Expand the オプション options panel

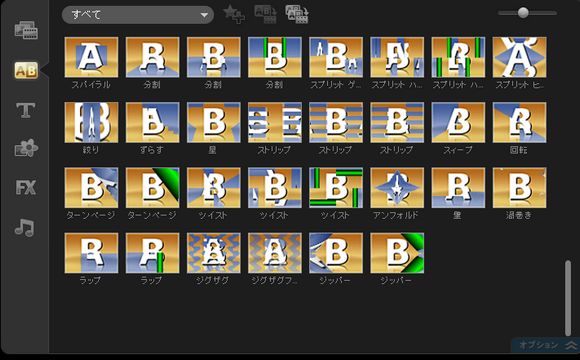(546, 345)
